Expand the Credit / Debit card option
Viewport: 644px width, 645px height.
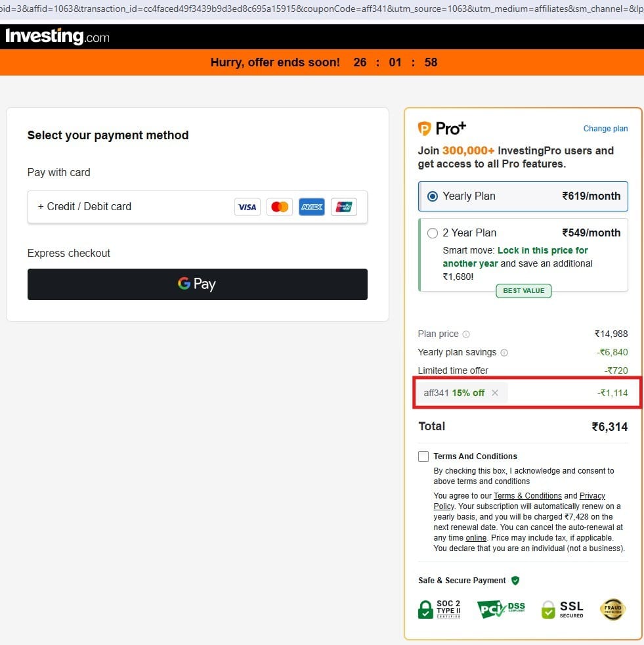click(x=198, y=207)
